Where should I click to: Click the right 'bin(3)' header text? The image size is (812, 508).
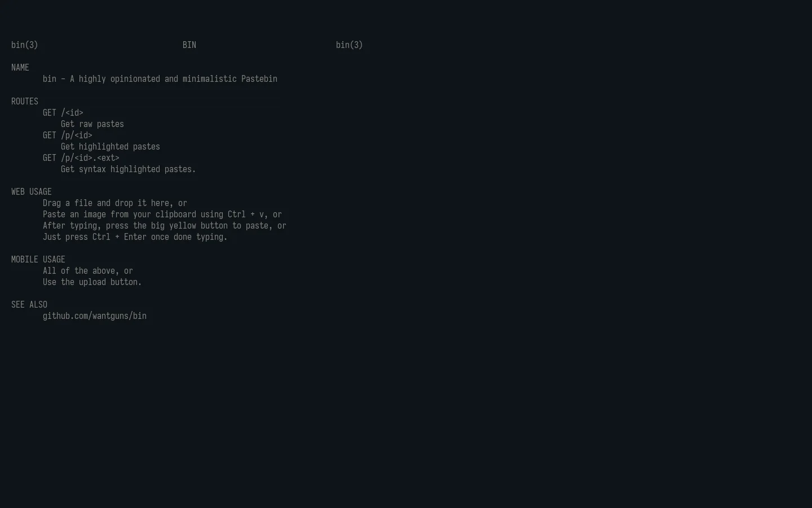350,45
